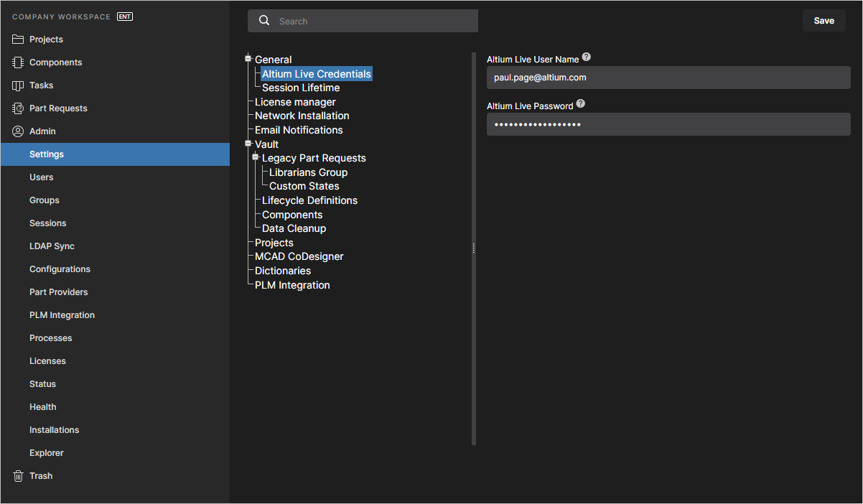Select Legacy Part Requests tree label

[314, 158]
